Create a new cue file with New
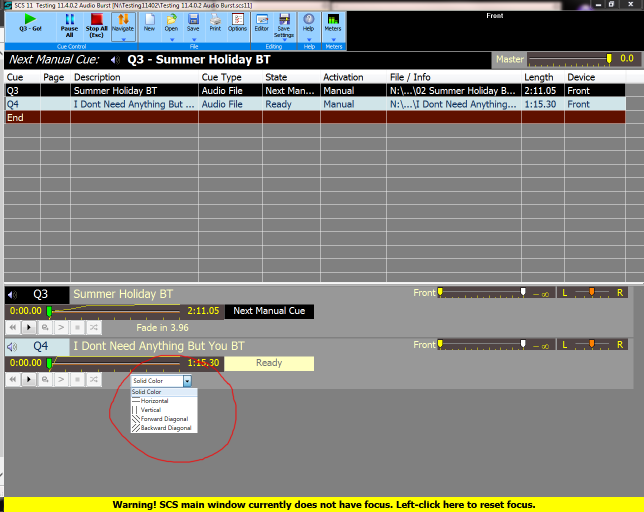The height and width of the screenshot is (512, 644). [149, 22]
